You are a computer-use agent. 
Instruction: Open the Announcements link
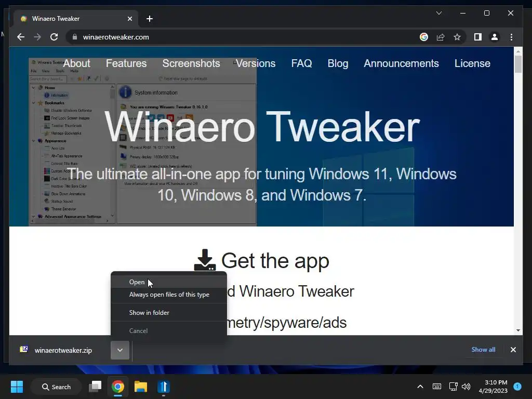401,63
